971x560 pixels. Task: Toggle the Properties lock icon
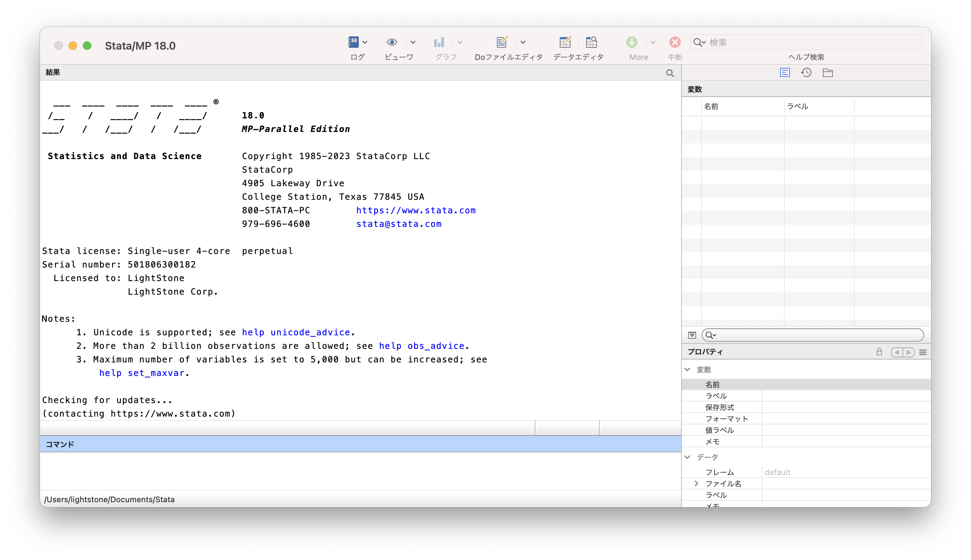(879, 352)
